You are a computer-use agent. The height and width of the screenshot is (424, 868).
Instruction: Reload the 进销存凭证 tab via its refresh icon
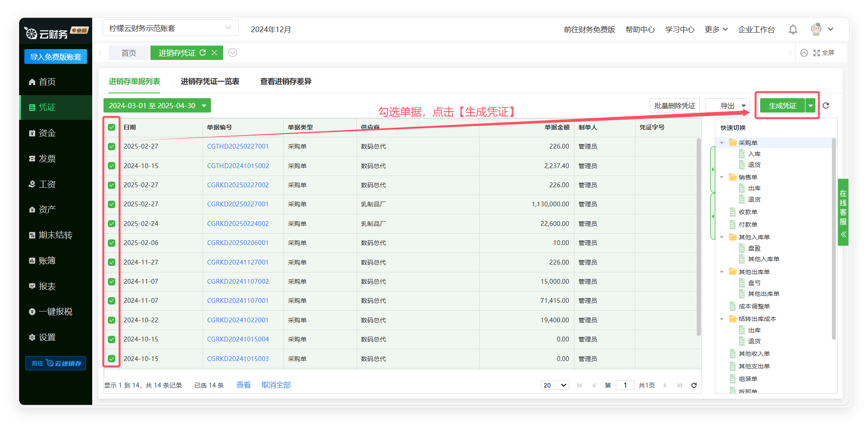pos(203,53)
